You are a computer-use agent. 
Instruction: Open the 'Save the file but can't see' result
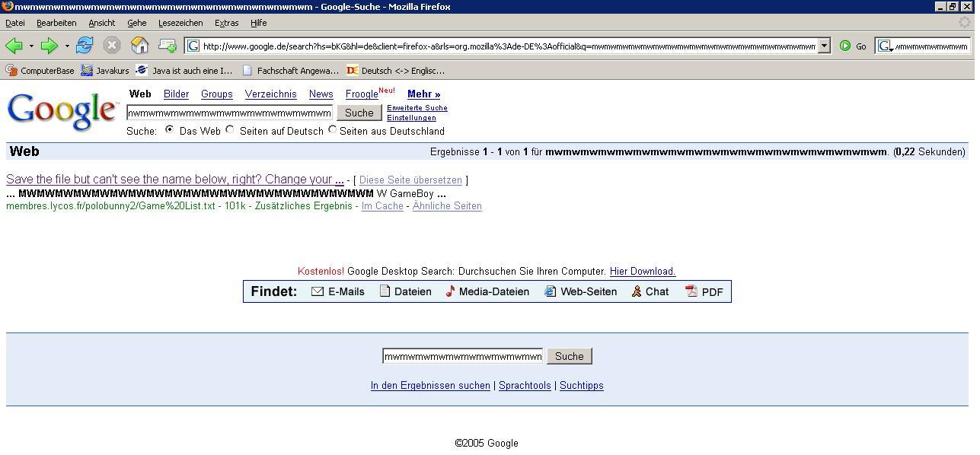point(175,180)
